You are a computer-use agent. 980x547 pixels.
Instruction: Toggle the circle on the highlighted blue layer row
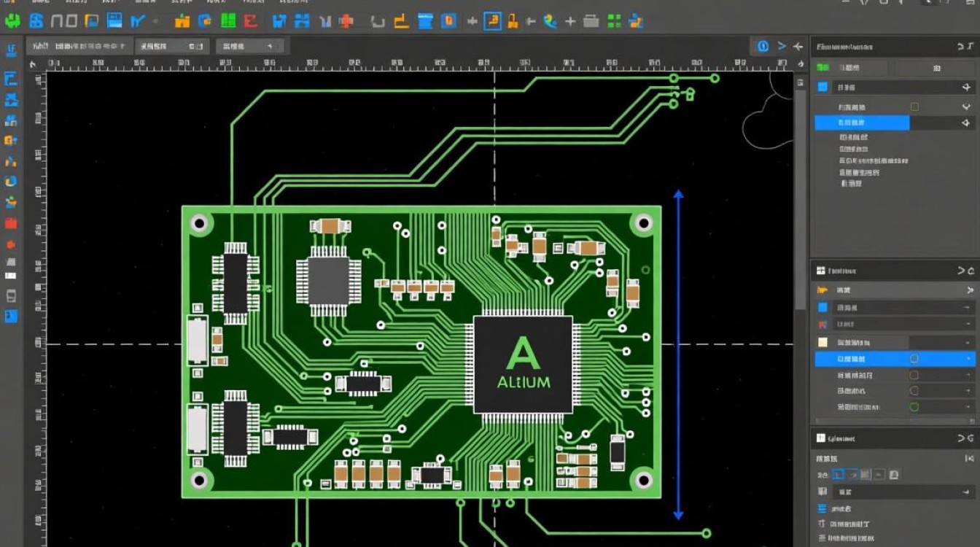click(914, 359)
